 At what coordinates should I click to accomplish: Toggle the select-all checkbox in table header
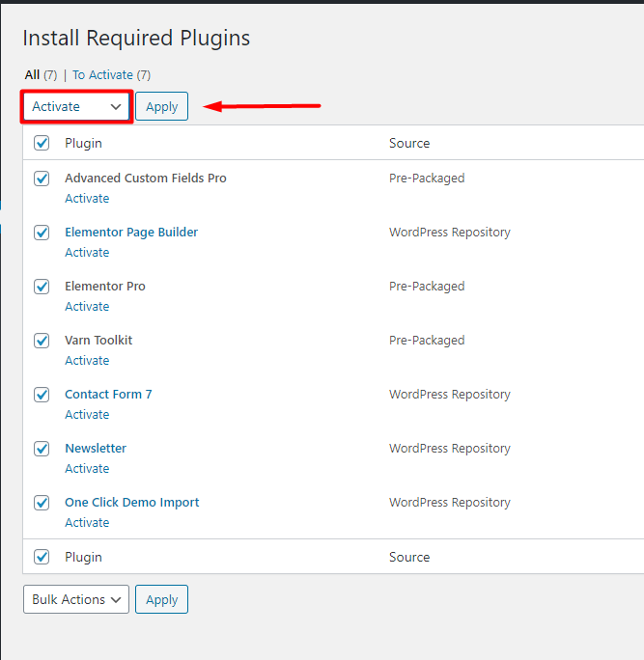point(42,143)
